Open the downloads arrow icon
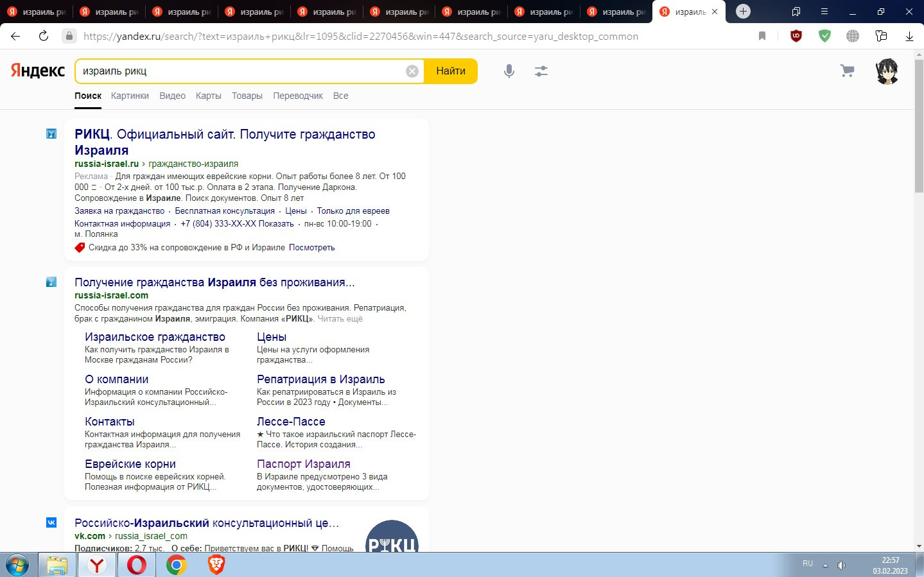The image size is (924, 577). [909, 36]
